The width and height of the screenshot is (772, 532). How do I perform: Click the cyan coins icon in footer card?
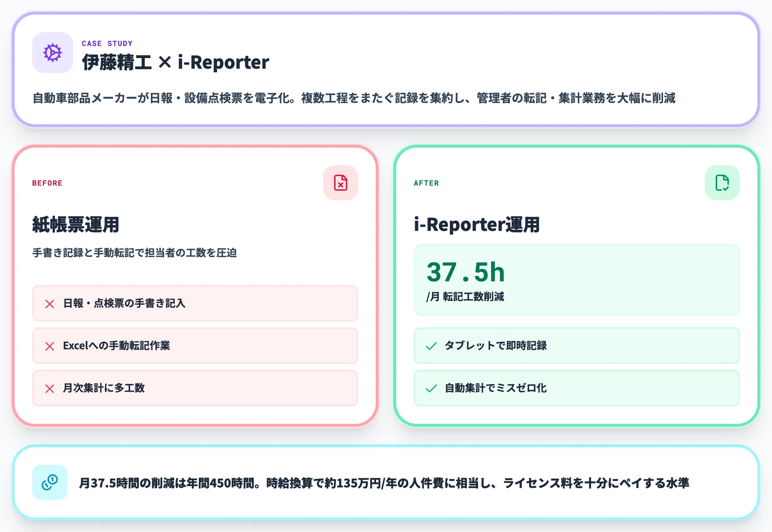(50, 482)
